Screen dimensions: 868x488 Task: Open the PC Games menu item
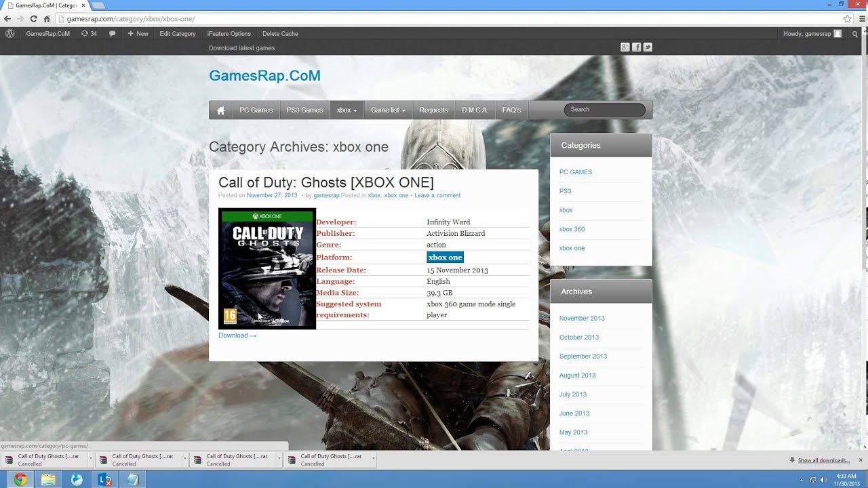tap(256, 110)
